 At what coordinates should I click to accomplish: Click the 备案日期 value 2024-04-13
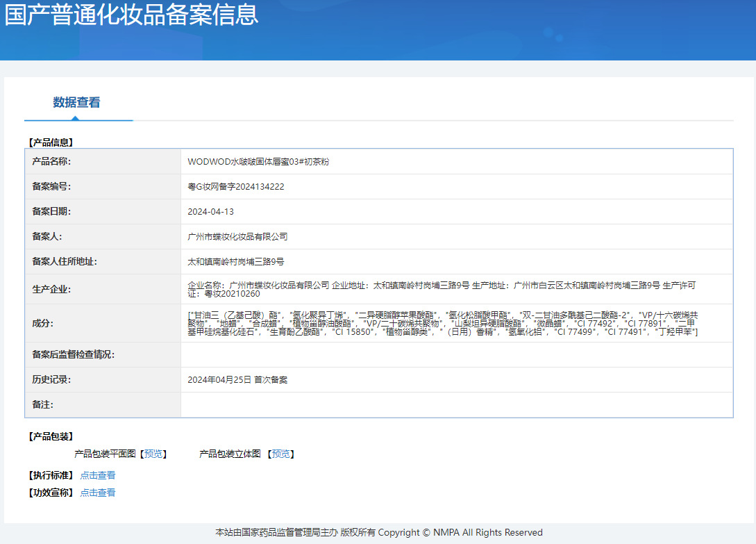[211, 211]
